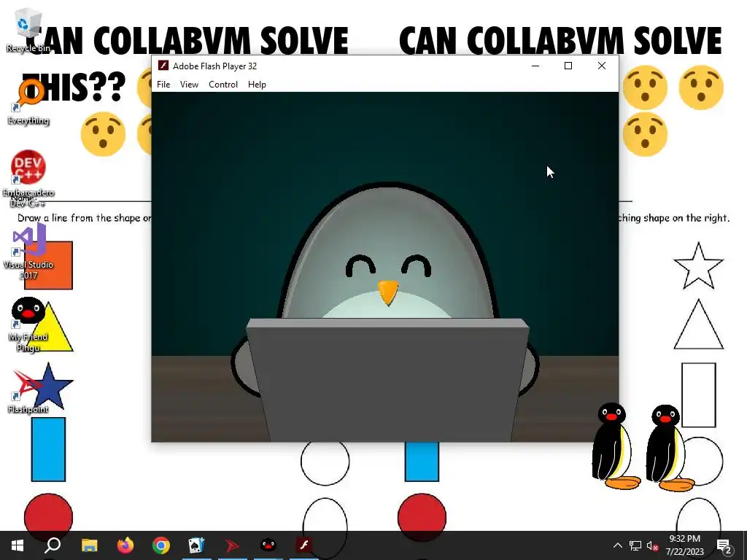Open the View menu in Flash Player
747x560 pixels.
189,85
